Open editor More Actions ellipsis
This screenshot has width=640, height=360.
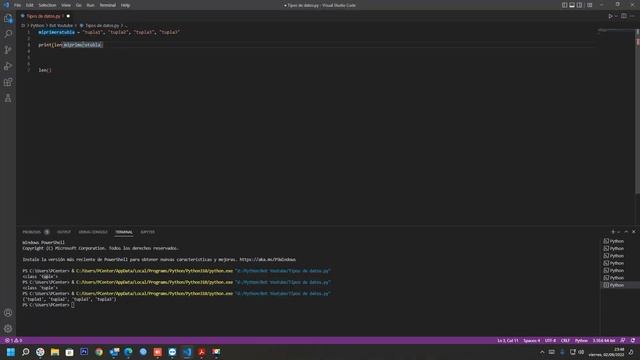tap(632, 16)
